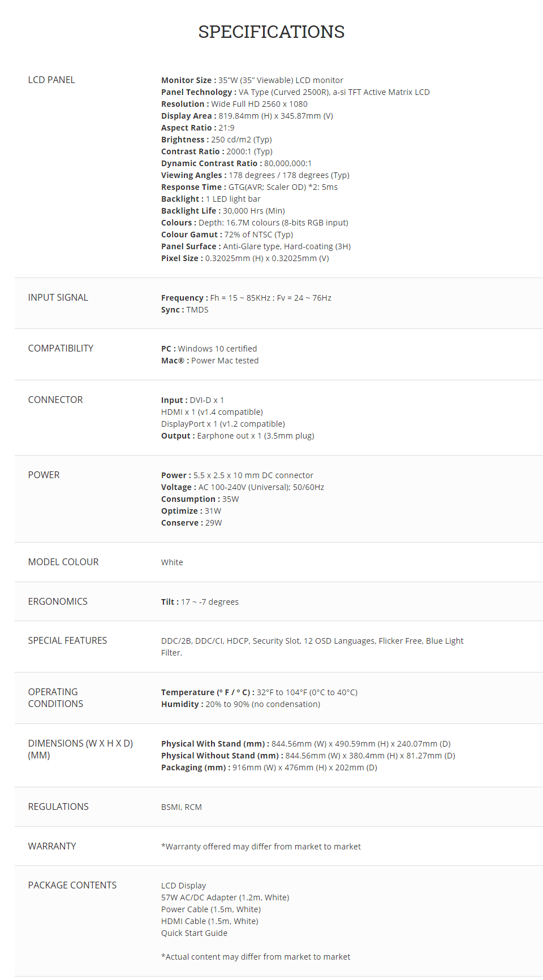Select the POWER section label

point(44,475)
